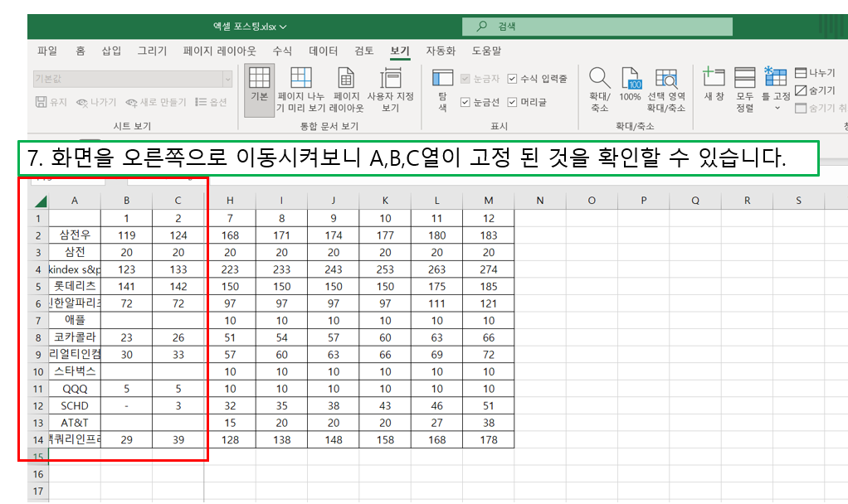Select the 보기 tab
This screenshot has height=504, width=848.
click(x=400, y=51)
